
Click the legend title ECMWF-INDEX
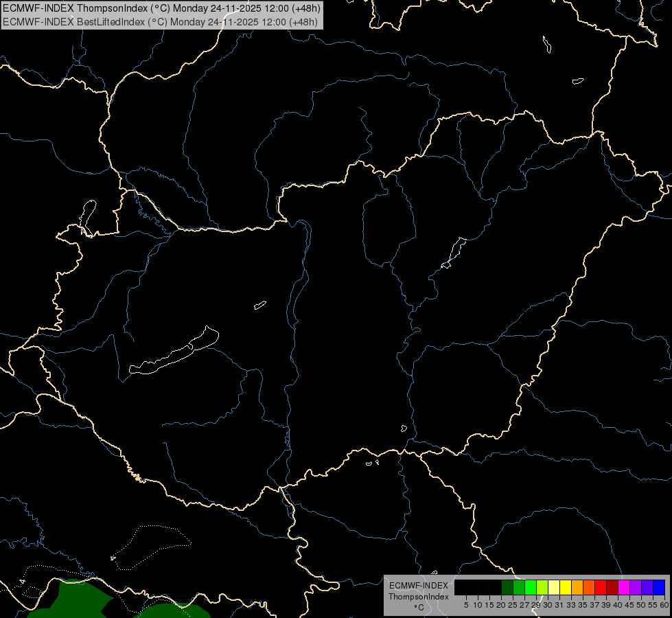click(x=419, y=586)
